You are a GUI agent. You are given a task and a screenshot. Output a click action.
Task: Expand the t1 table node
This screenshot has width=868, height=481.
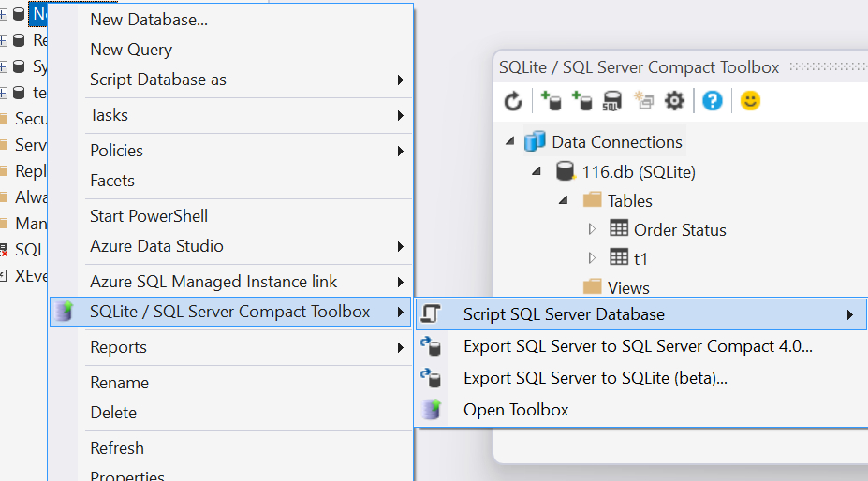pyautogui.click(x=592, y=258)
